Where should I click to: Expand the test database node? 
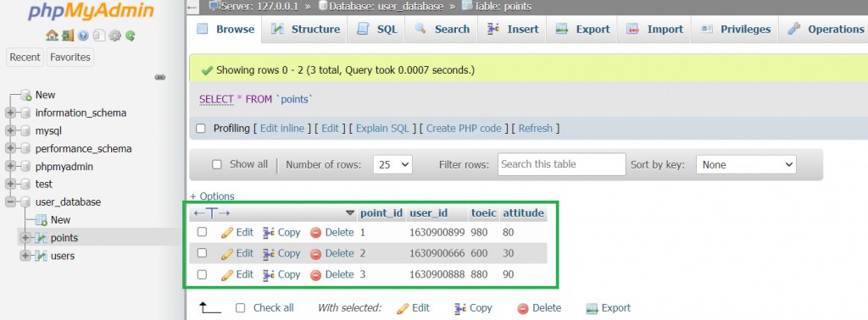(x=10, y=184)
